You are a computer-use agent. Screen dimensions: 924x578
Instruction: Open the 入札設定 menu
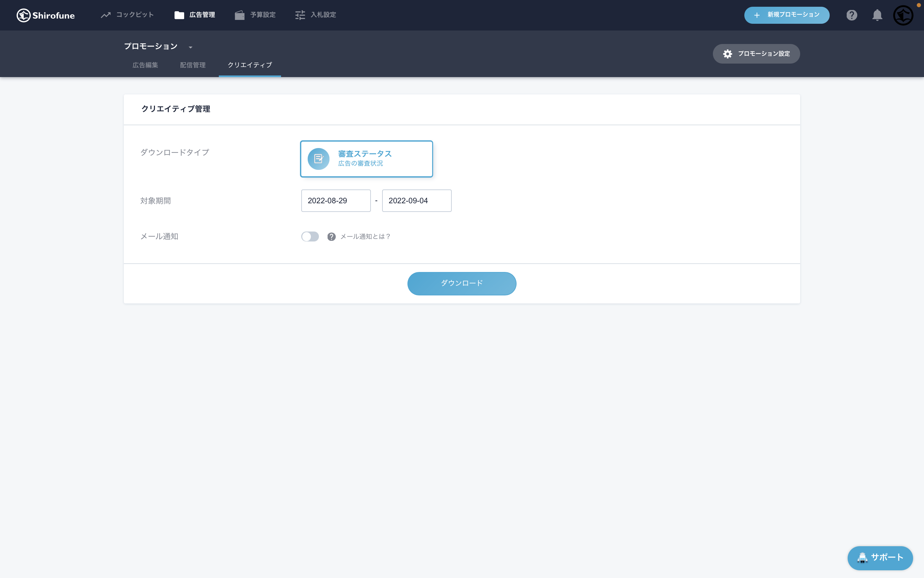(315, 15)
